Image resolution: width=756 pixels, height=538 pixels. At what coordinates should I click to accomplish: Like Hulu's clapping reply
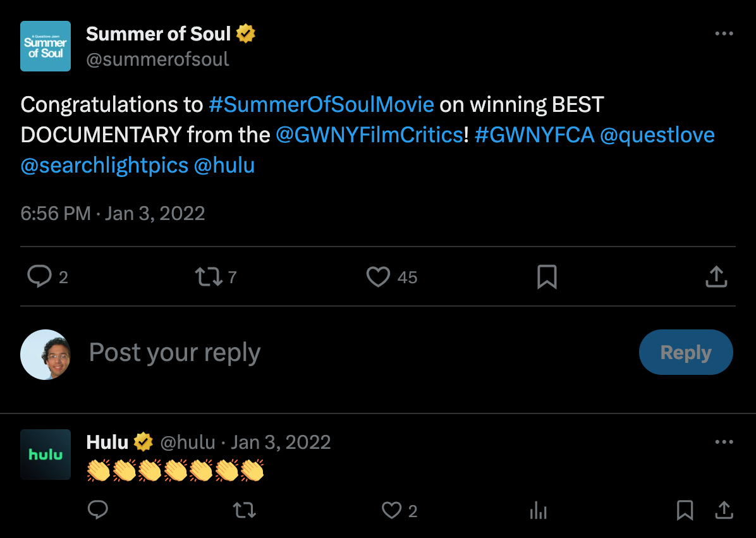[x=392, y=510]
